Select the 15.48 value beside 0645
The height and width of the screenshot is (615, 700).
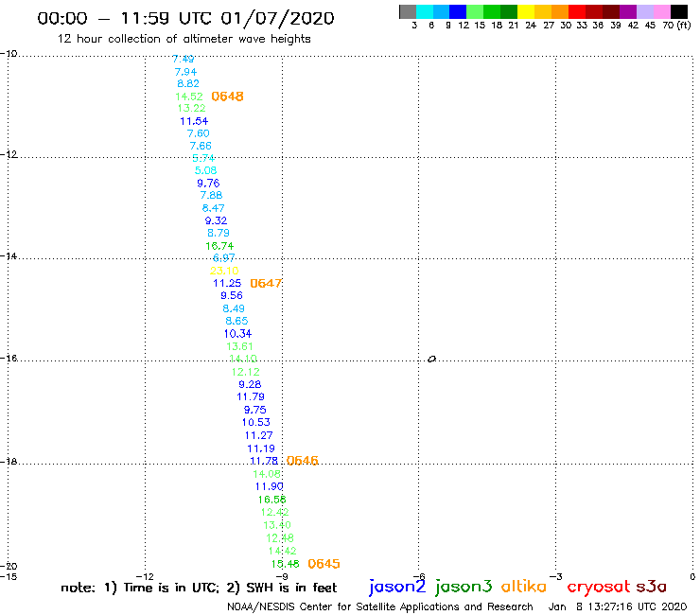click(285, 564)
